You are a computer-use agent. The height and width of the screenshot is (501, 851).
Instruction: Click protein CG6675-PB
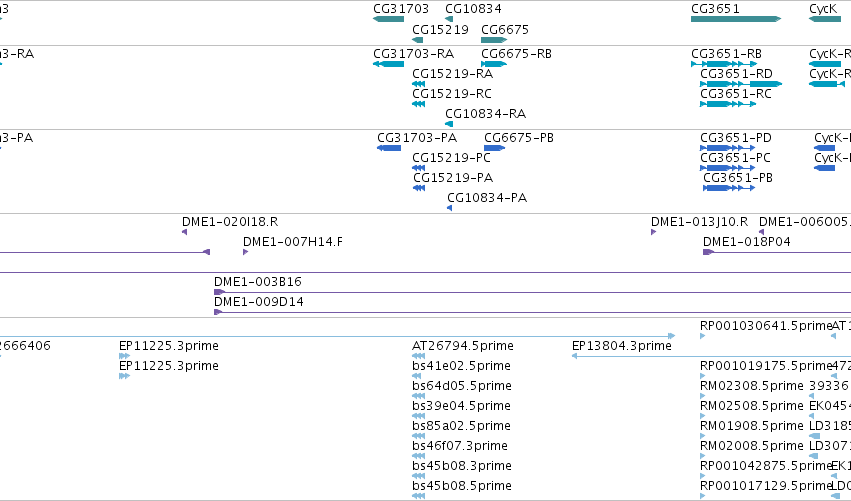pyautogui.click(x=494, y=148)
